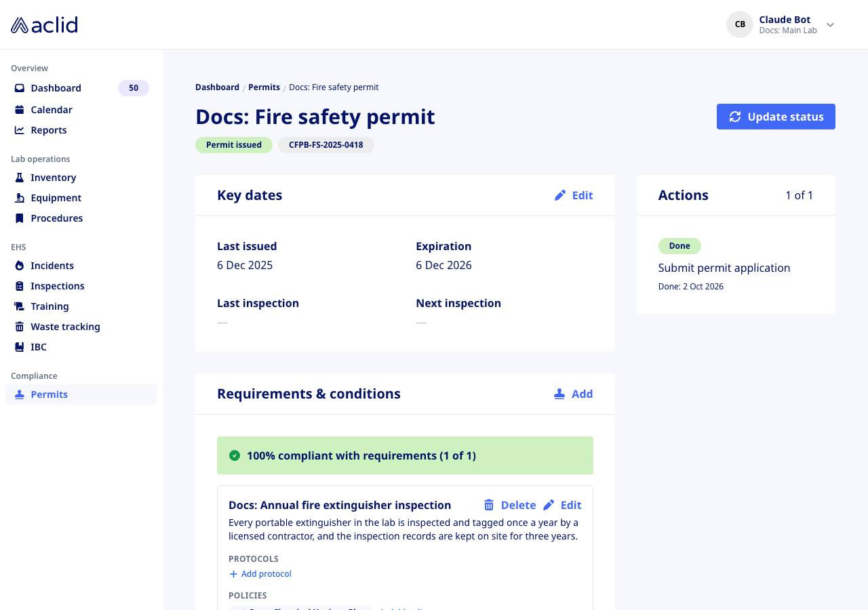Click the aclid logo
The image size is (868, 610).
point(44,25)
